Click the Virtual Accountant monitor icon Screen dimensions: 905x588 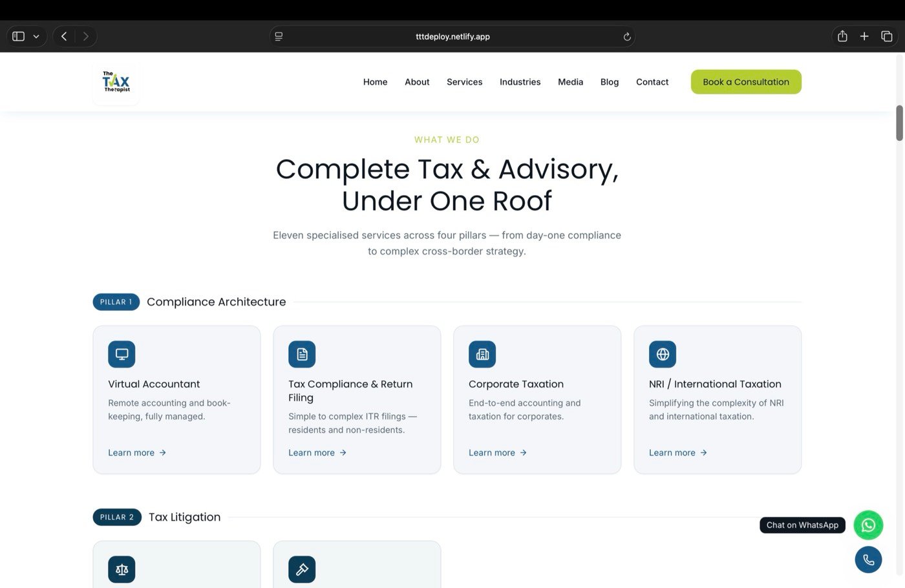tap(122, 354)
